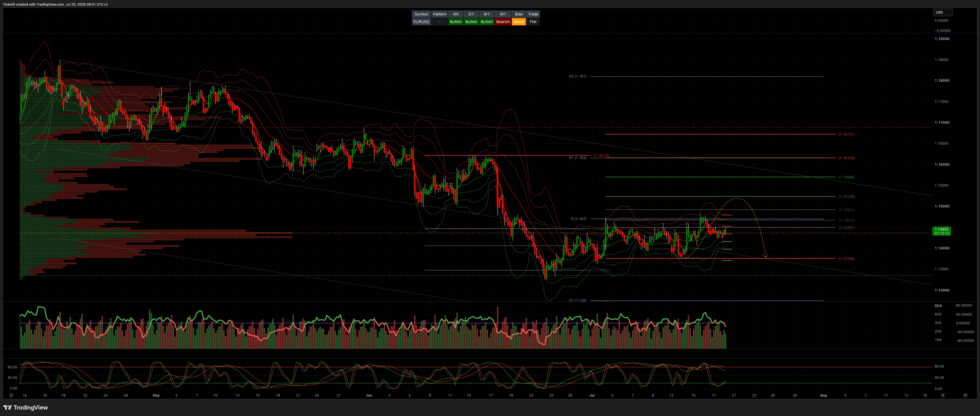
Task: Click the D1 column header
Action: [x=471, y=14]
